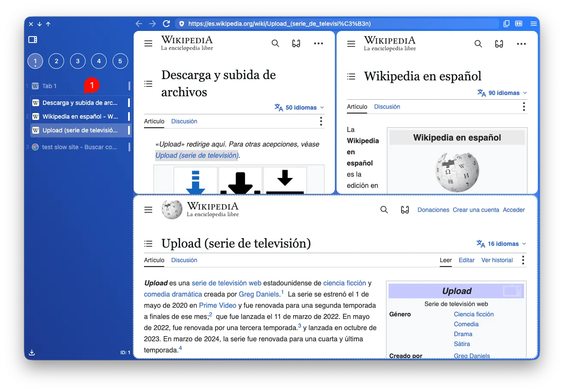Open Ver historial tab
The height and width of the screenshot is (392, 564).
(x=497, y=260)
